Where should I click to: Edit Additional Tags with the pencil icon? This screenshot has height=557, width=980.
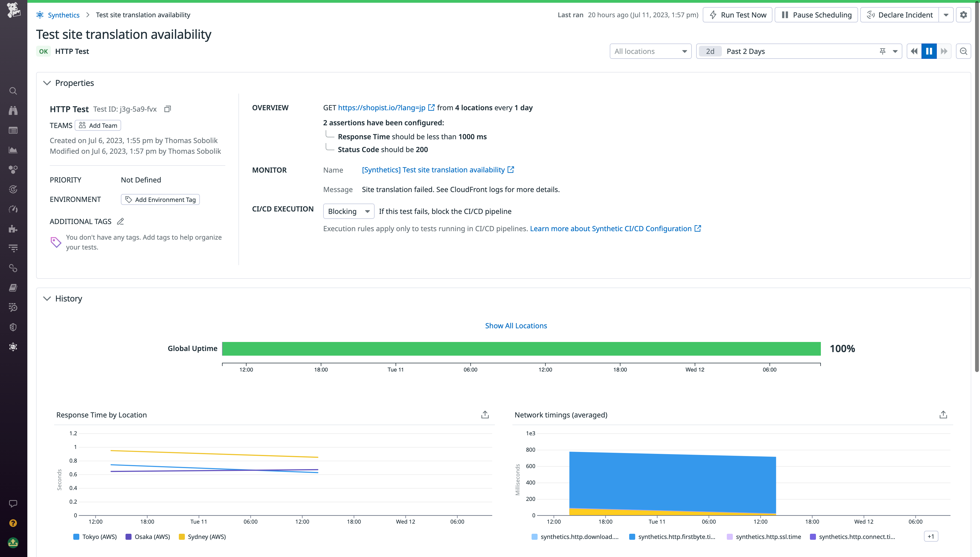120,221
